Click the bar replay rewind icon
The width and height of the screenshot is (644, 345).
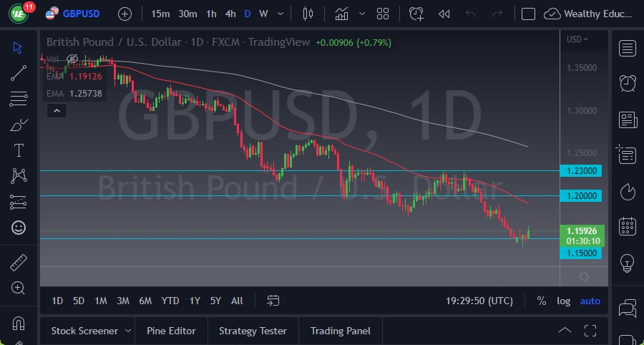(444, 14)
